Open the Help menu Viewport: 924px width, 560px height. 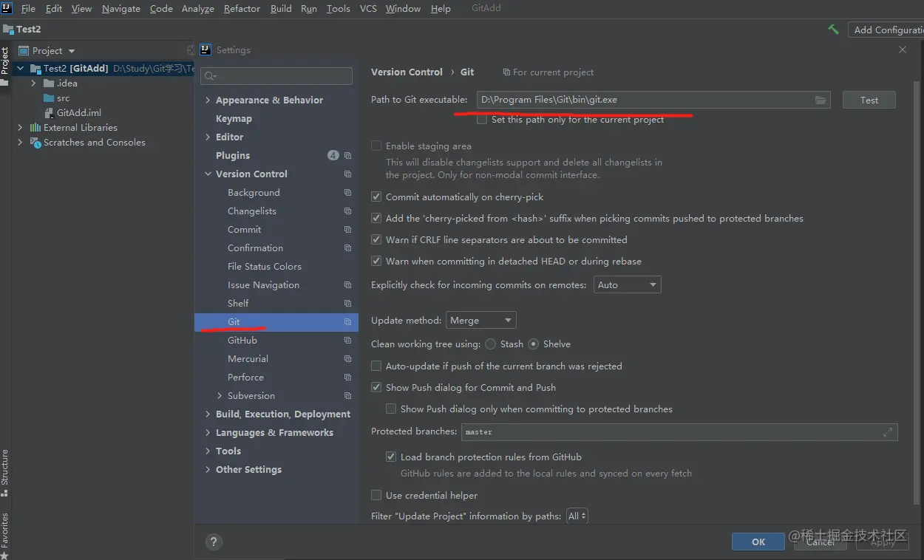pos(441,9)
